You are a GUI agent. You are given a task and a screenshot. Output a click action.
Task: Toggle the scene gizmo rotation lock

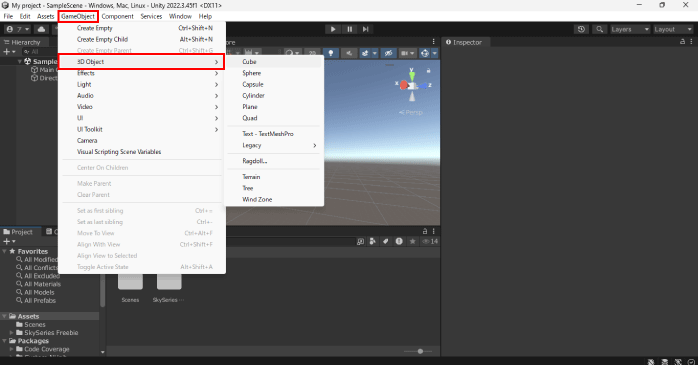tap(428, 70)
